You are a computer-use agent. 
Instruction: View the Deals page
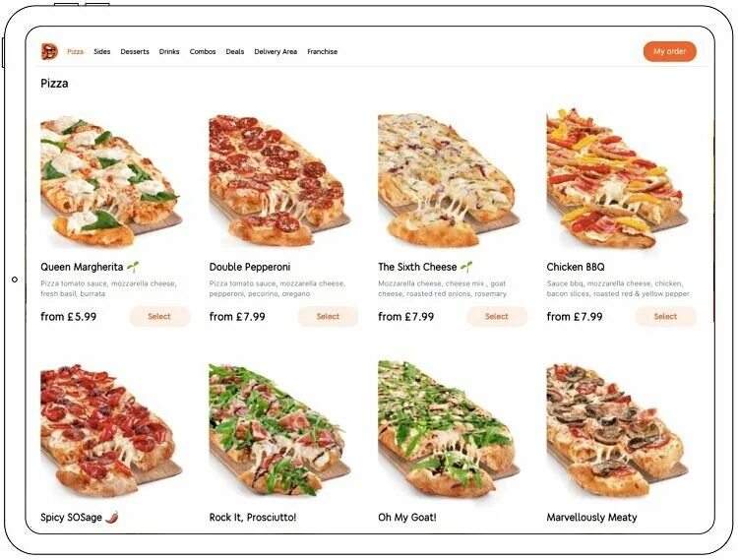(235, 52)
